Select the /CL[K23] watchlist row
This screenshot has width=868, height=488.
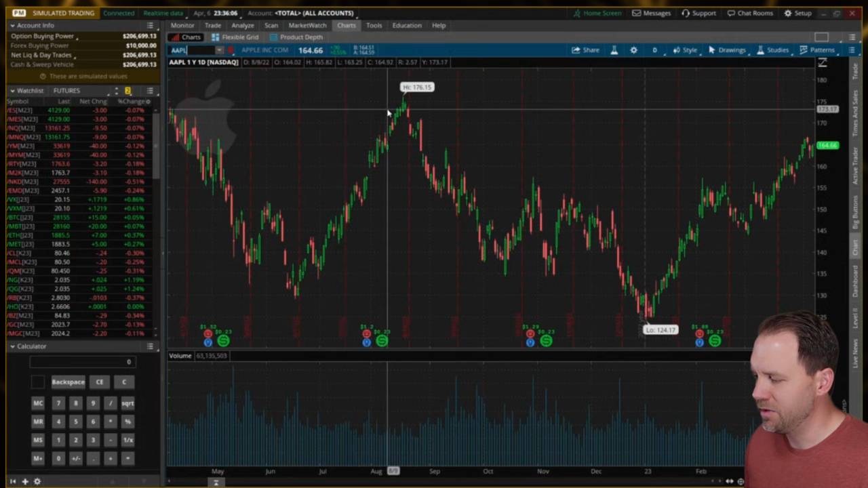(80, 253)
